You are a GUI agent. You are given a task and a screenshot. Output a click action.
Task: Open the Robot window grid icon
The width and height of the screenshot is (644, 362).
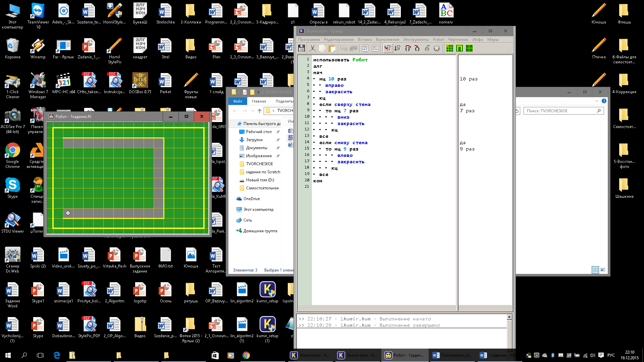point(449,48)
